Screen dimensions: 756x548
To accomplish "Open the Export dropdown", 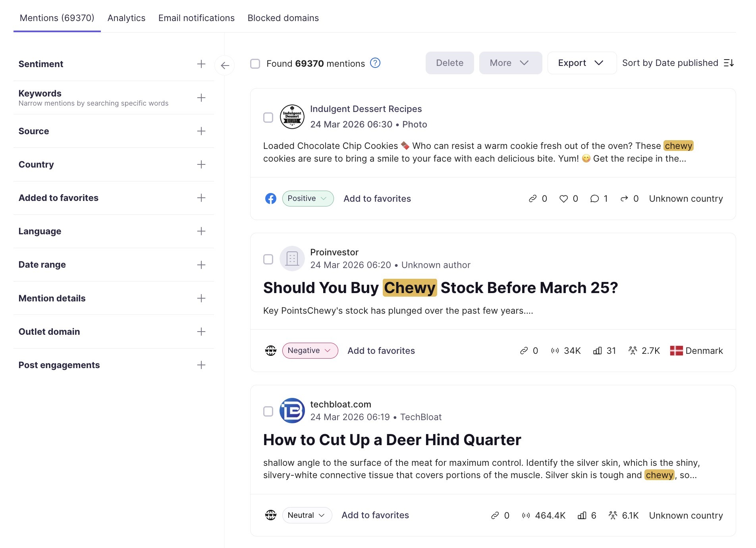I will pos(581,63).
